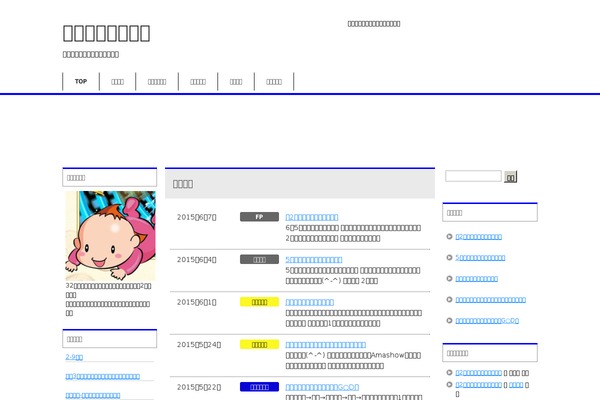Select the yellow category badge on 5/24 post
Image resolution: width=600 pixels, height=400 pixels.
pyautogui.click(x=259, y=344)
